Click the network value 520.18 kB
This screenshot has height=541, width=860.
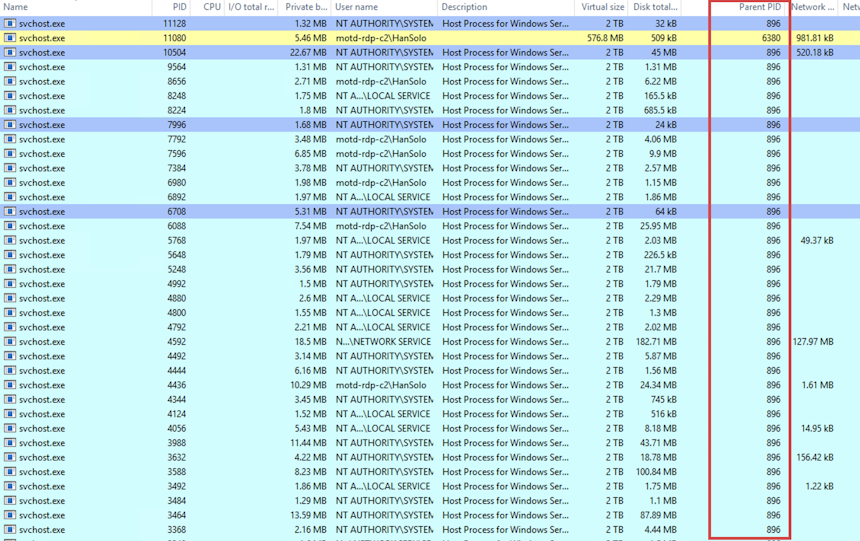point(814,53)
